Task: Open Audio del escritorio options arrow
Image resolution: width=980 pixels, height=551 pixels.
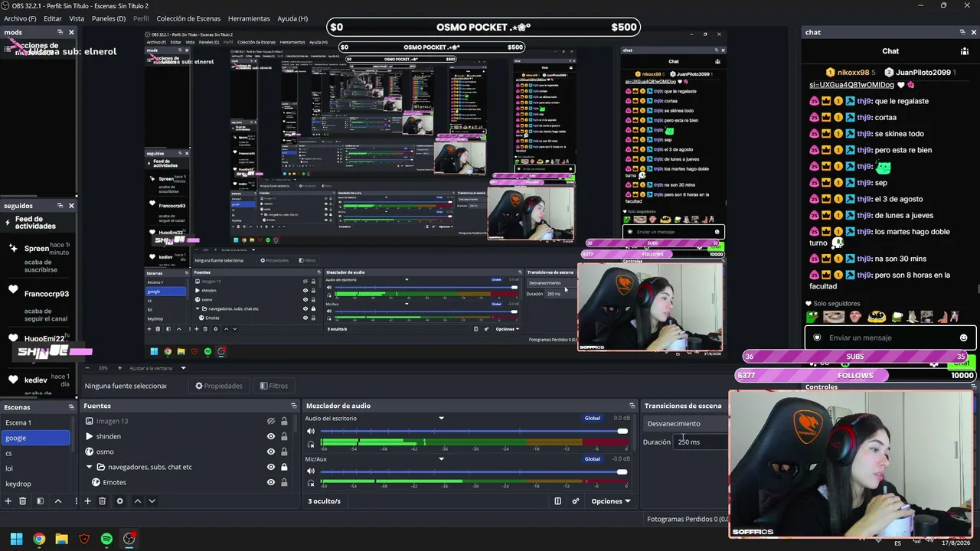Action: tap(441, 419)
